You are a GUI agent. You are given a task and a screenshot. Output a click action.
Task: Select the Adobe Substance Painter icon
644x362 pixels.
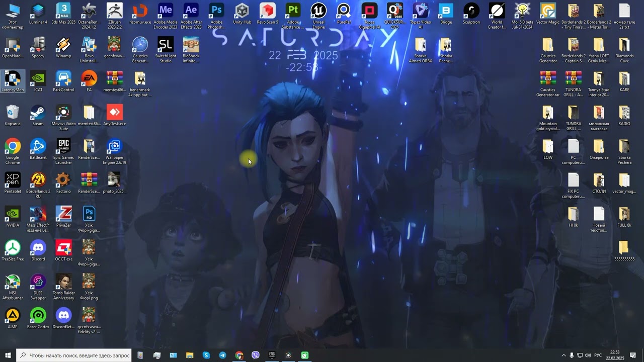293,17
